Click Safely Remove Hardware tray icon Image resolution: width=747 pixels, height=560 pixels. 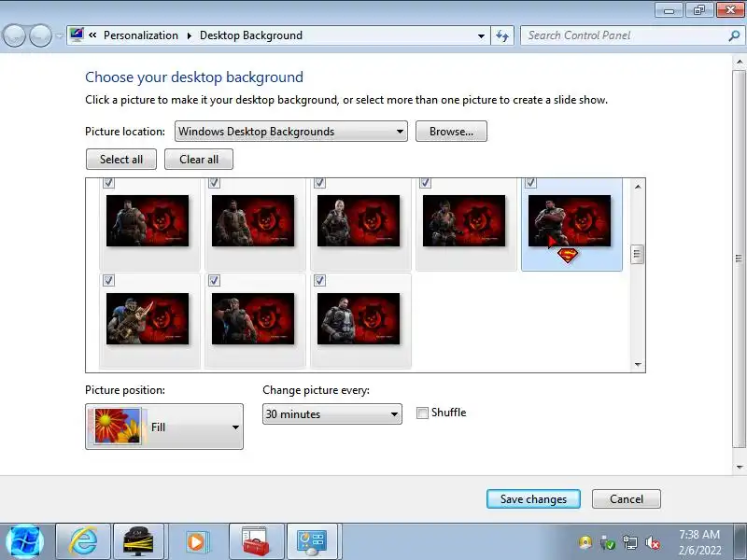tap(608, 542)
